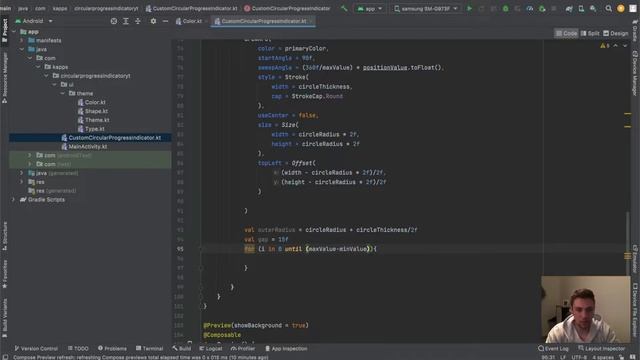Collapse the app module tree node
The width and height of the screenshot is (640, 360).
click(14, 31)
